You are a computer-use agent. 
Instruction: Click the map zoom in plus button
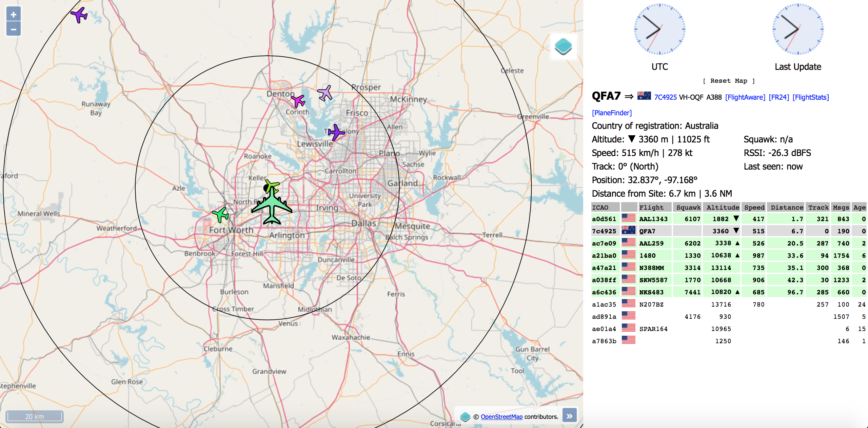pyautogui.click(x=14, y=15)
